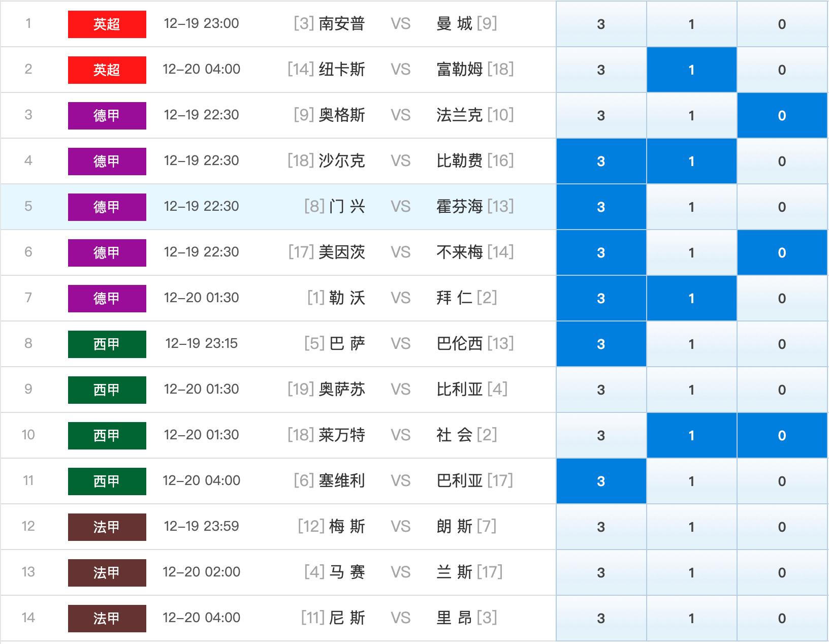Image resolution: width=829 pixels, height=644 pixels.
Task: Select 3 for 尼斯 vs 里昂
Action: coord(601,618)
